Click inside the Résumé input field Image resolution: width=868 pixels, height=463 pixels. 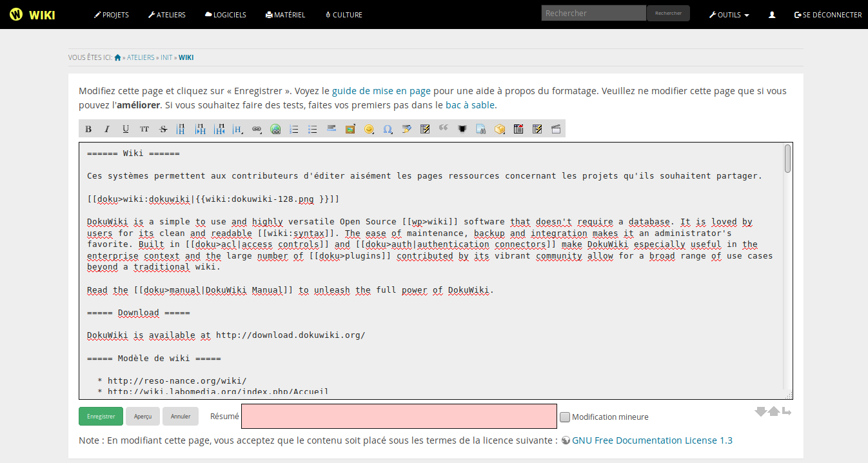pos(399,416)
